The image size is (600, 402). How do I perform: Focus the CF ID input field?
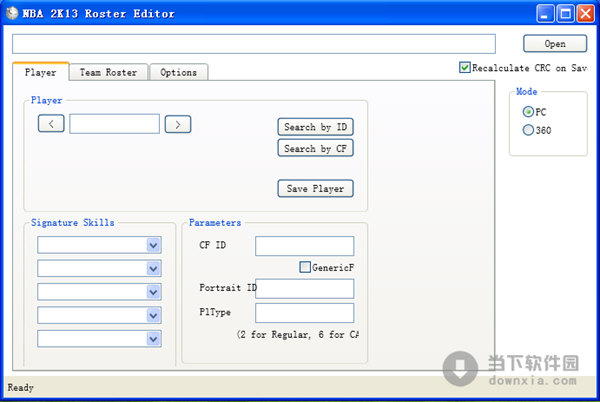click(305, 246)
